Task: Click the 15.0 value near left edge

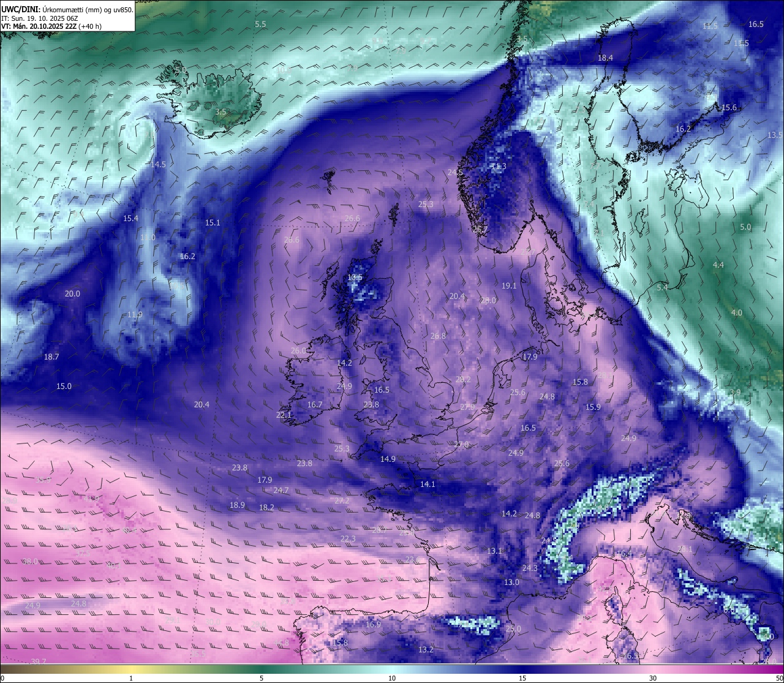Action: point(64,386)
